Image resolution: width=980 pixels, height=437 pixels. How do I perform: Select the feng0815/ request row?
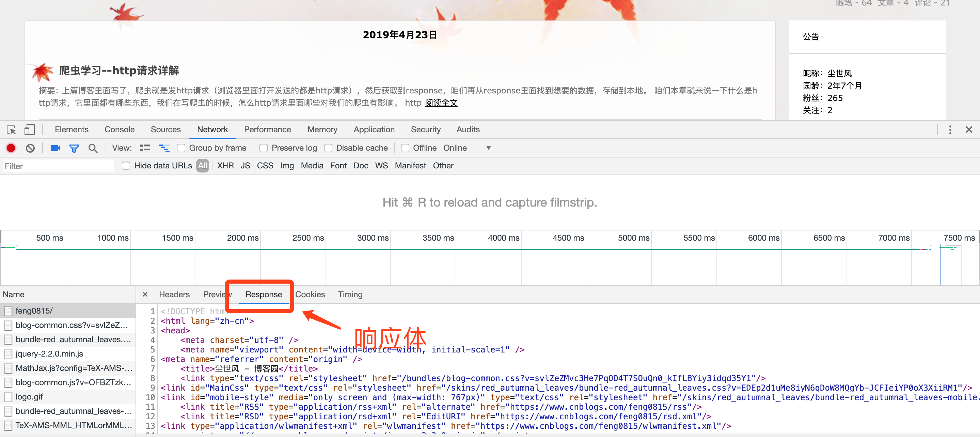(x=68, y=311)
